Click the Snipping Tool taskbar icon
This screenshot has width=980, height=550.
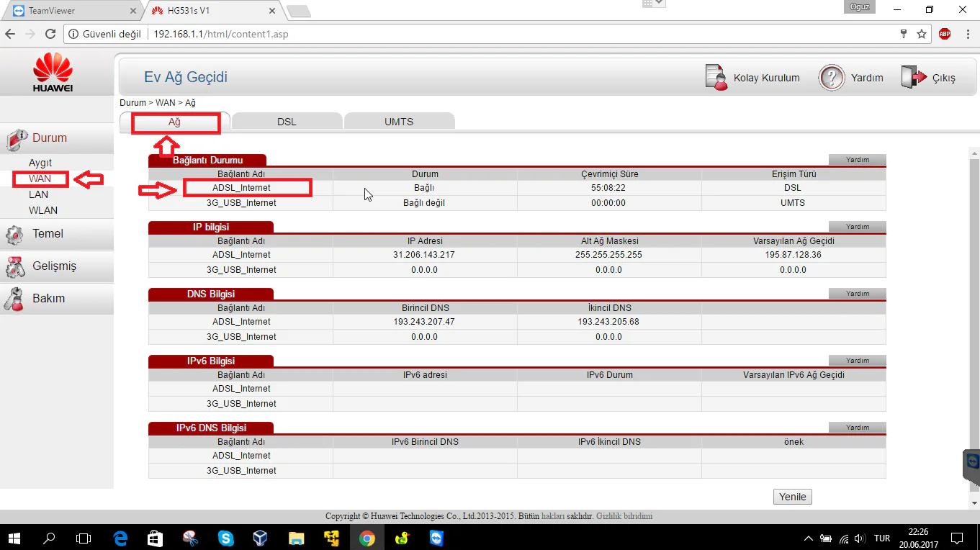click(191, 538)
